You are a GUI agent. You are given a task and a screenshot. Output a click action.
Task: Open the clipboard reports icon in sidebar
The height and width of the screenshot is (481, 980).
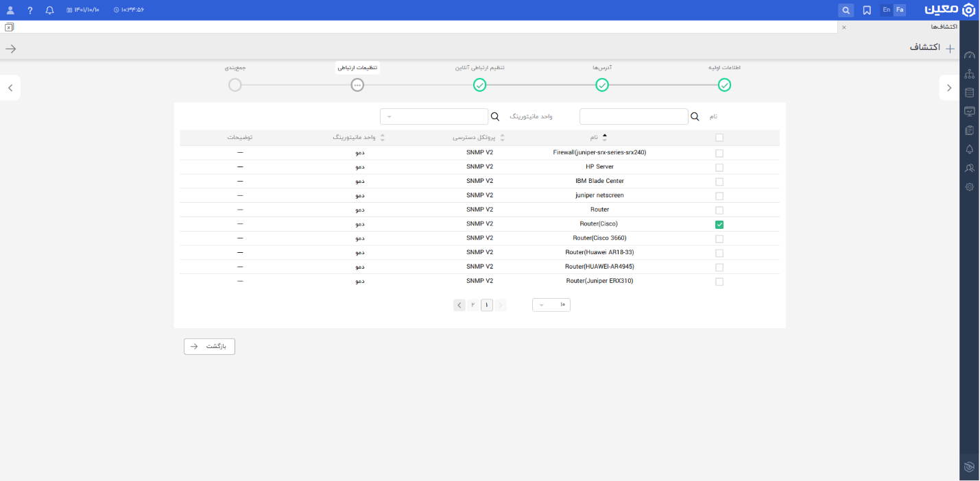969,130
